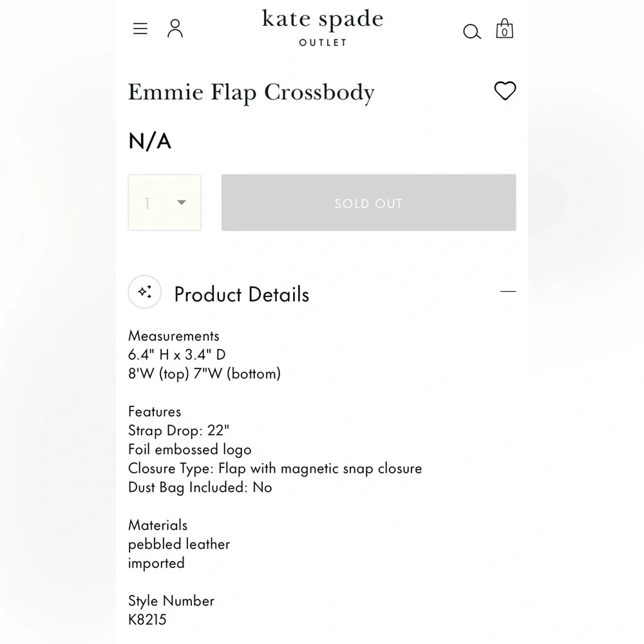Open the hamburger navigation menu

(x=140, y=29)
